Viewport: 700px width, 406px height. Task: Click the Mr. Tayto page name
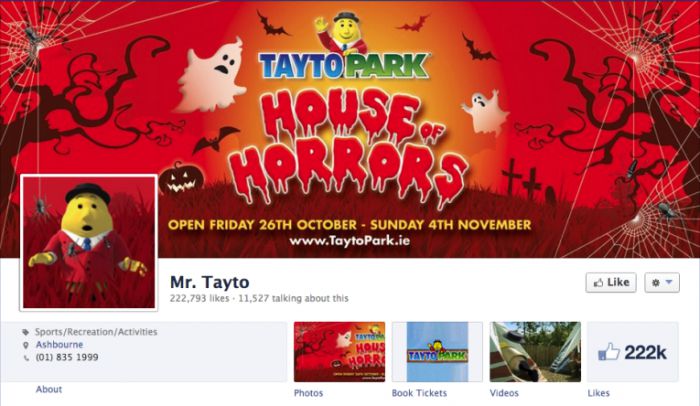point(209,282)
